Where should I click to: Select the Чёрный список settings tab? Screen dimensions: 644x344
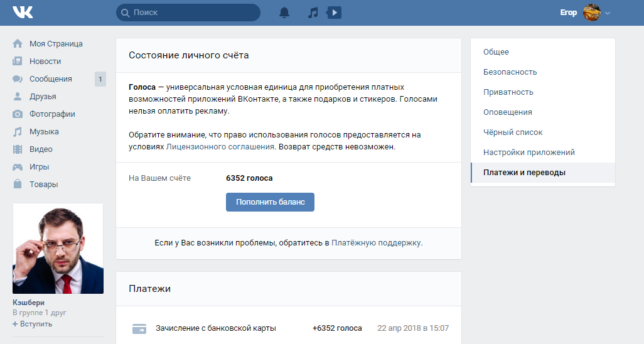point(543,132)
